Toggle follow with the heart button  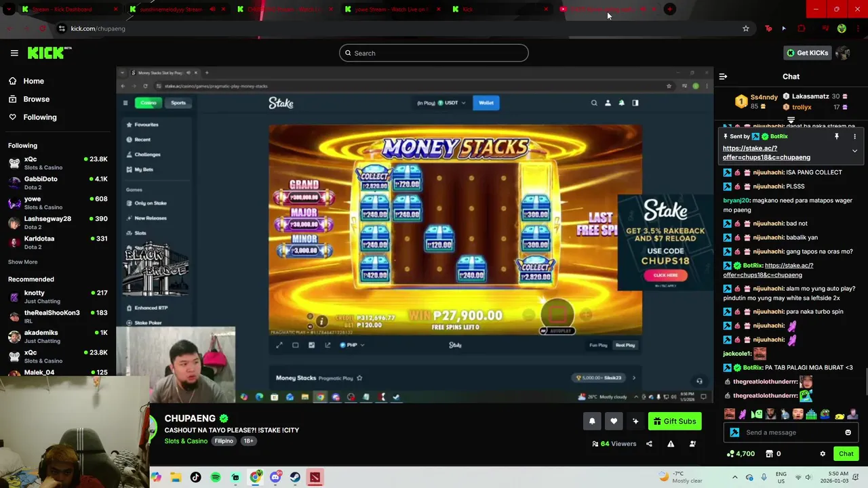click(x=614, y=422)
